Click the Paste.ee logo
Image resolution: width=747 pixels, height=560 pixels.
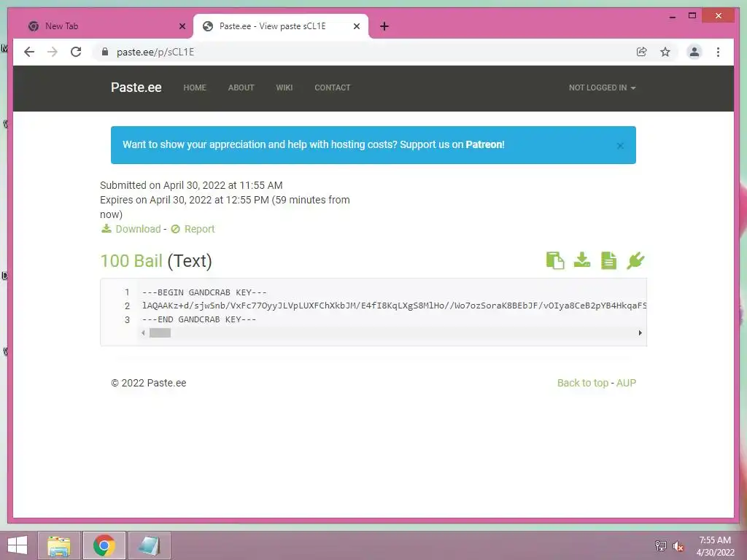click(136, 87)
